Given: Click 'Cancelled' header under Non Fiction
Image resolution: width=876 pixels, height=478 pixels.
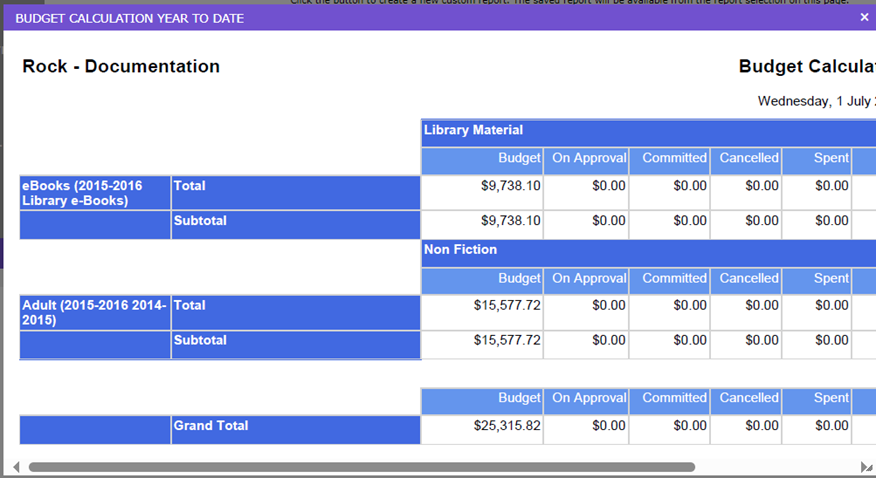Looking at the screenshot, I should (x=746, y=281).
